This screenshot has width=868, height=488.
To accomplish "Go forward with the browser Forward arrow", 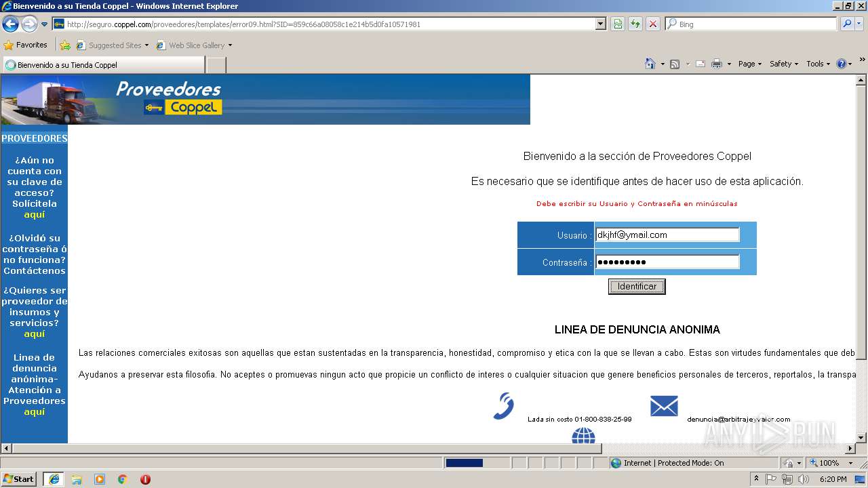I will [x=29, y=24].
